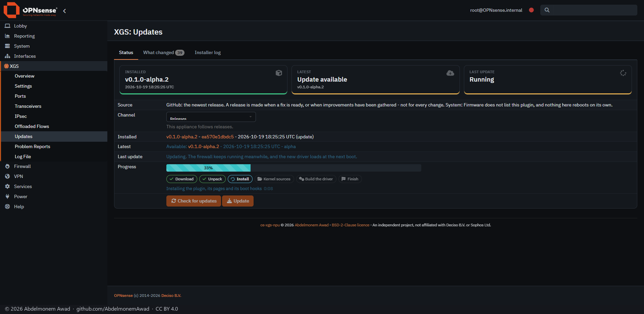
Task: Open the ea570e1dbdc5 commit link
Action: point(218,137)
